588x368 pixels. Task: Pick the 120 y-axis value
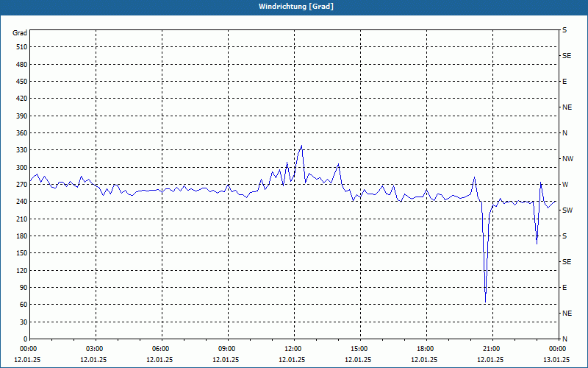[x=22, y=270]
